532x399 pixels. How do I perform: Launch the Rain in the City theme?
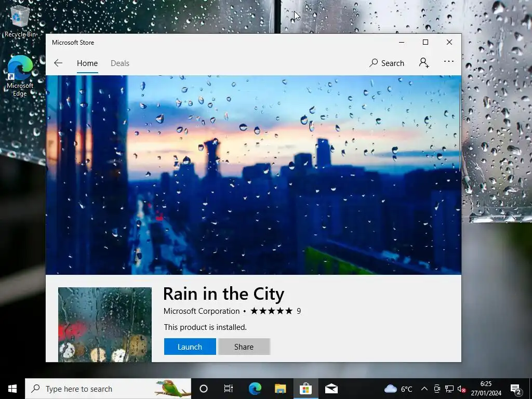[190, 347]
